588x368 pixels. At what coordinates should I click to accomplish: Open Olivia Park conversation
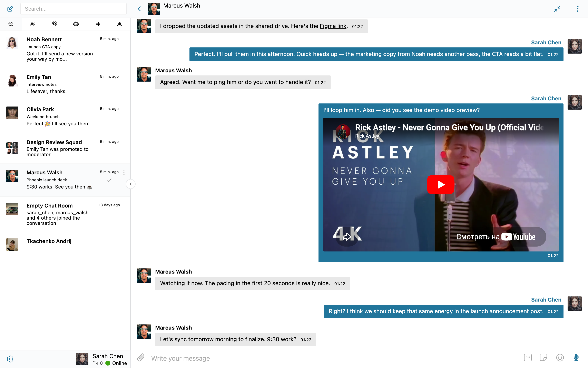(65, 117)
